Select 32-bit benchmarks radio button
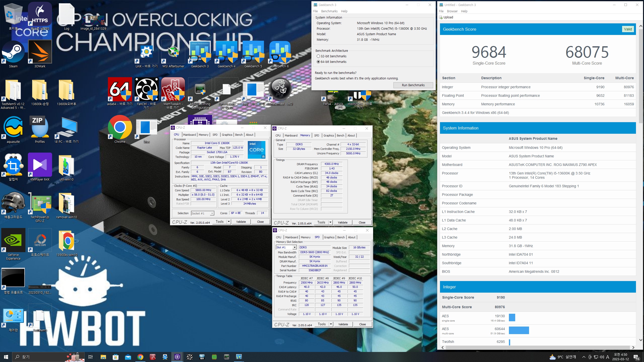The image size is (644, 362). click(318, 56)
